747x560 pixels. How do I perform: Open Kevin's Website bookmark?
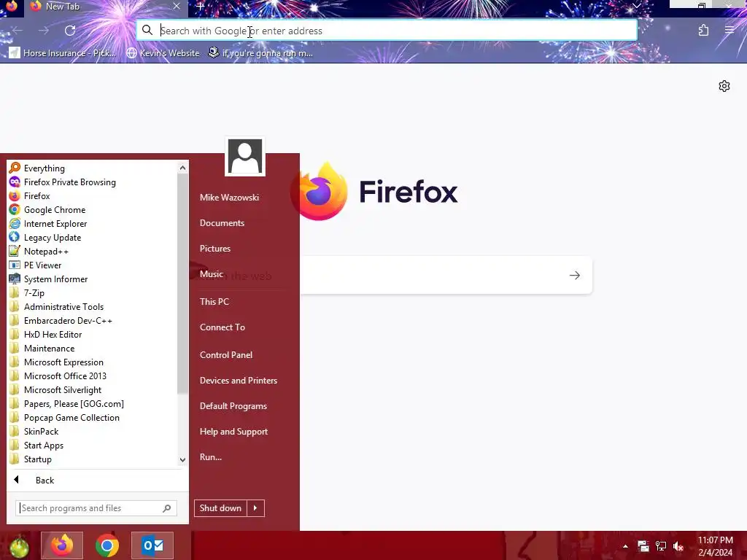click(163, 52)
